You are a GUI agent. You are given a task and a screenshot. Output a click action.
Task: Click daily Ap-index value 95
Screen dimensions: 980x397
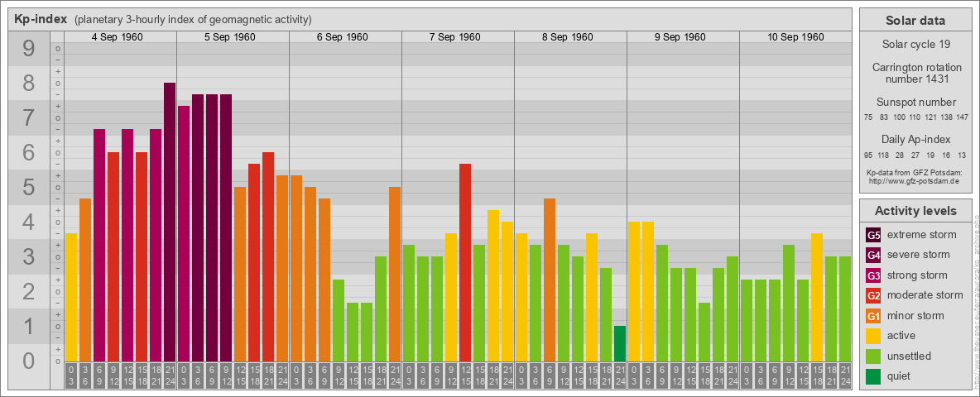(868, 155)
